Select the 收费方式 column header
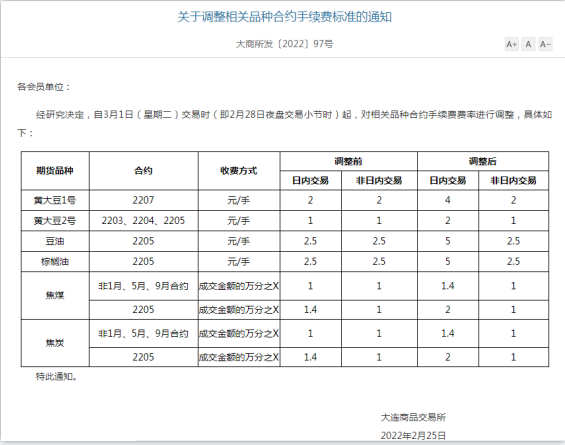Viewport: 565px width, 445px height. click(x=239, y=171)
